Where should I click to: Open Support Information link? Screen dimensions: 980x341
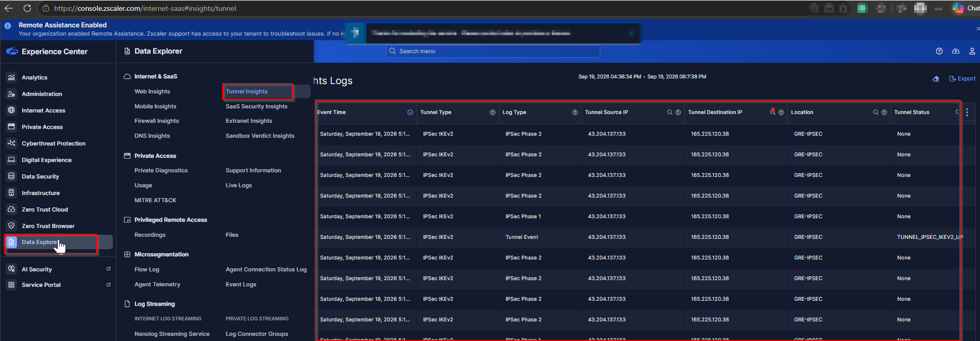click(254, 170)
